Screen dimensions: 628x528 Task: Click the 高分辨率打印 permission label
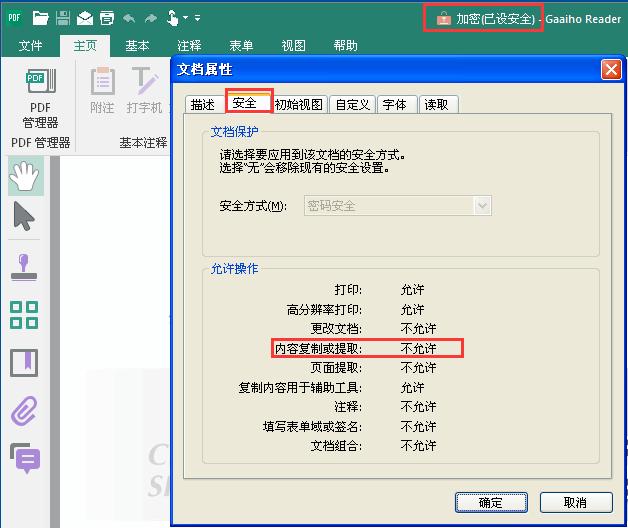[x=324, y=309]
